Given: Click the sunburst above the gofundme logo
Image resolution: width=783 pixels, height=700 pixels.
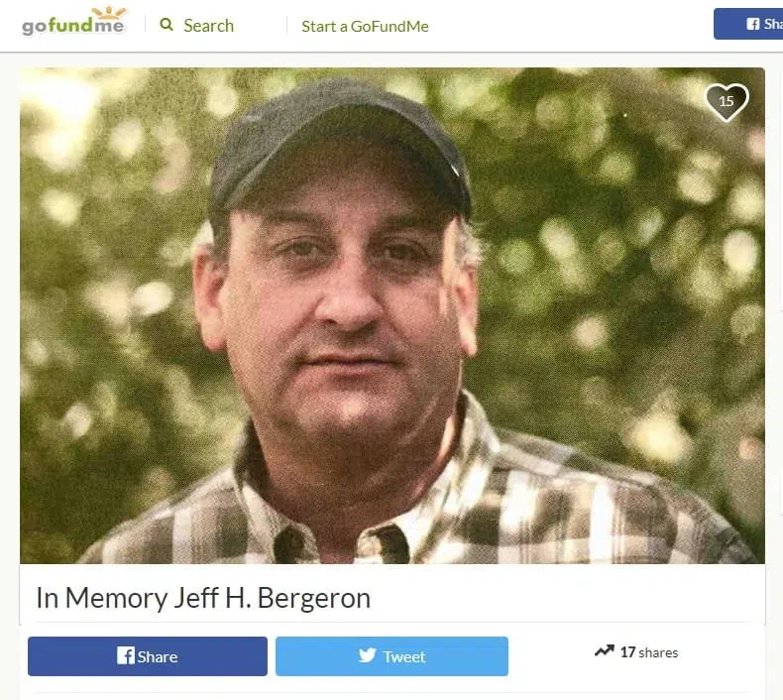Looking at the screenshot, I should (x=109, y=12).
